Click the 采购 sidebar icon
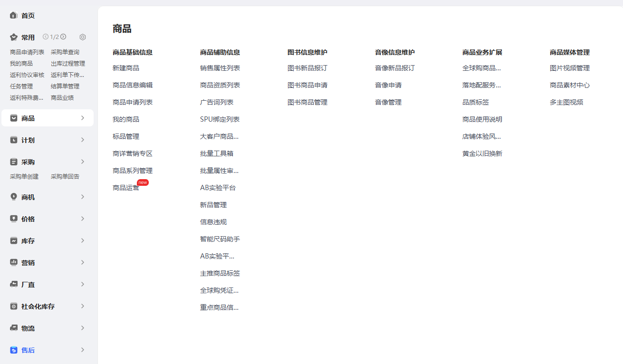Screen dimensions: 623x364 14,162
